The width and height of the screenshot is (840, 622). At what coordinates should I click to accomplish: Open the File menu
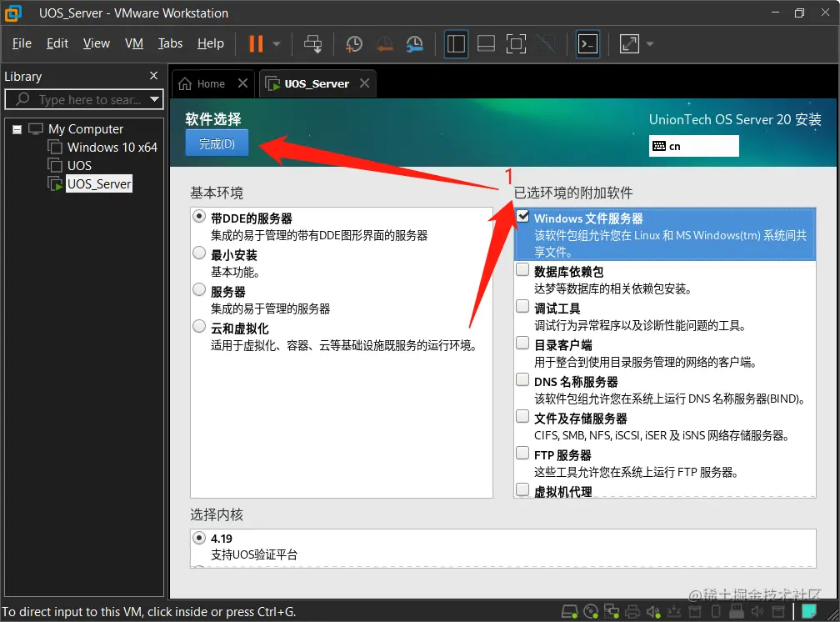tap(22, 43)
